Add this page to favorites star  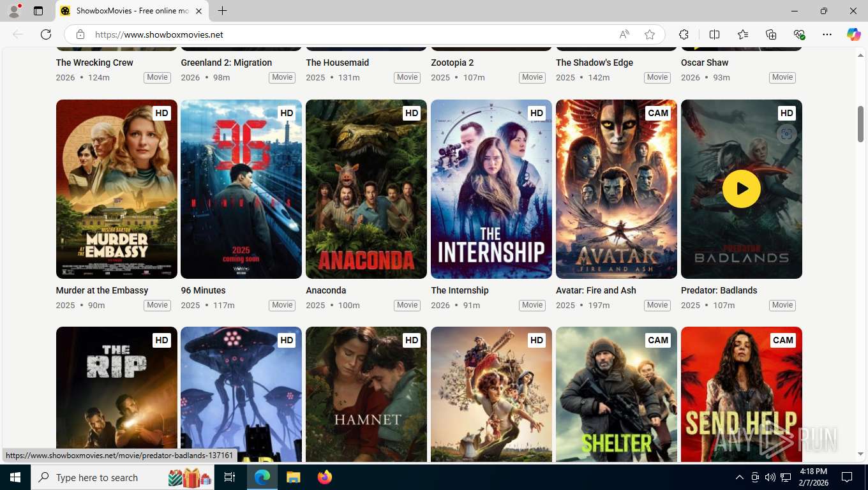coord(650,34)
